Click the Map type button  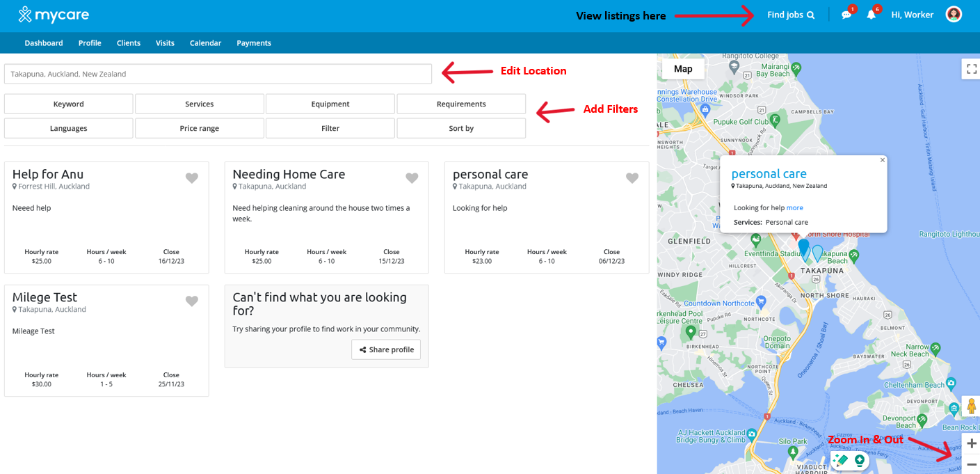point(683,69)
